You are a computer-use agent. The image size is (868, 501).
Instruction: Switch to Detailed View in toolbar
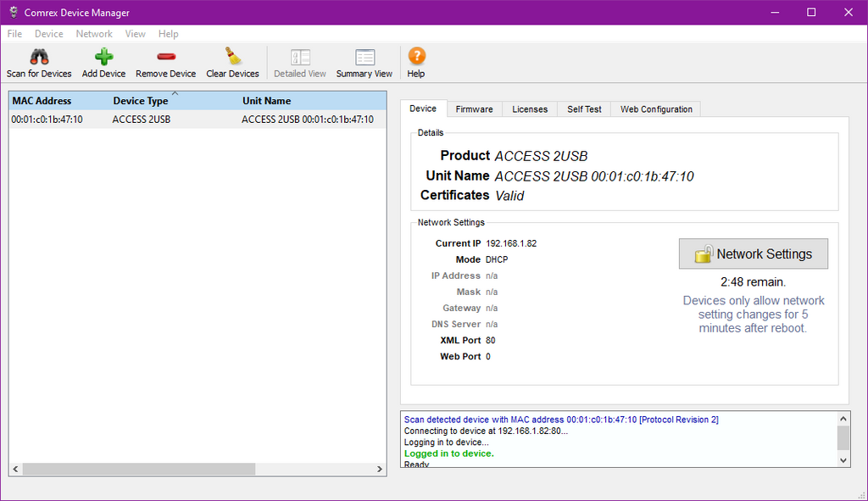300,64
